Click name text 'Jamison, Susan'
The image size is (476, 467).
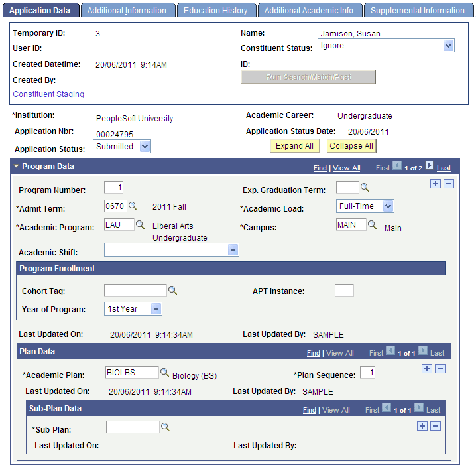click(350, 33)
